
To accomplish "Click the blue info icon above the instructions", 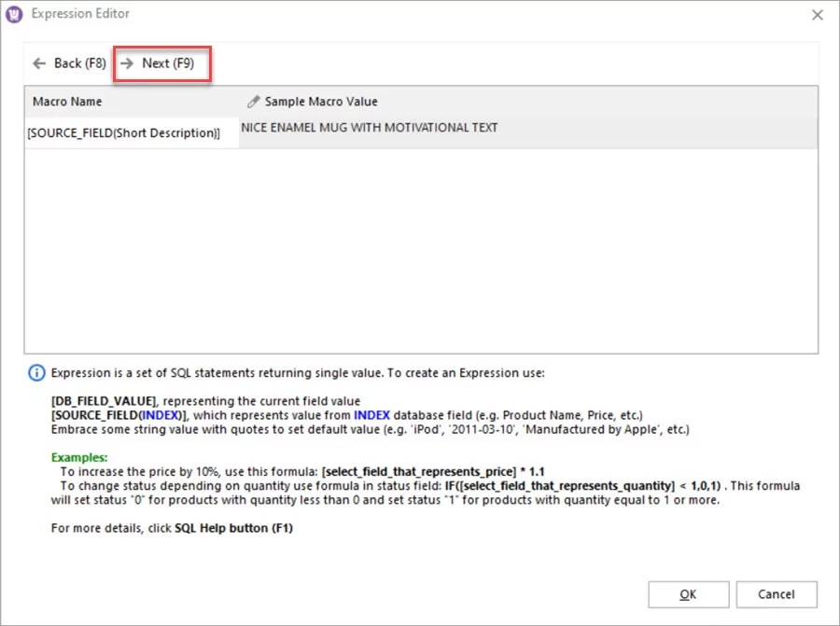I will (35, 372).
